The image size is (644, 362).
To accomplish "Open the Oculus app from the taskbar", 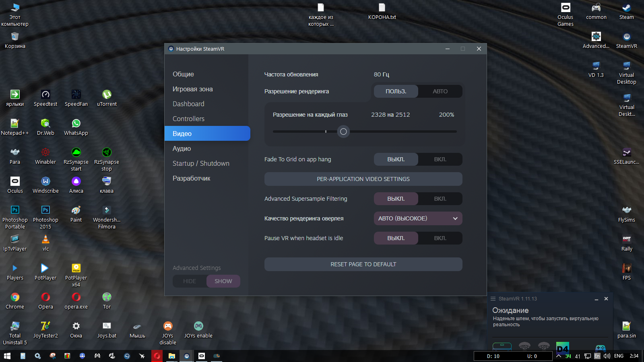I will (x=202, y=356).
